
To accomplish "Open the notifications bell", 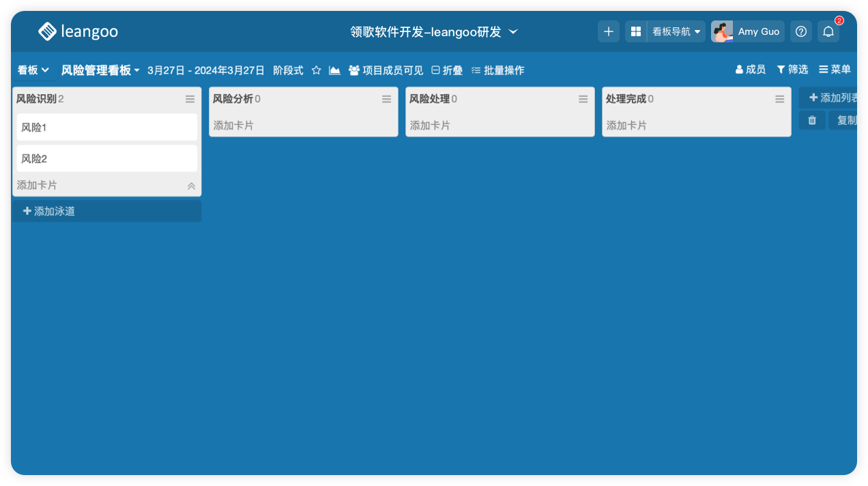I will click(x=828, y=31).
